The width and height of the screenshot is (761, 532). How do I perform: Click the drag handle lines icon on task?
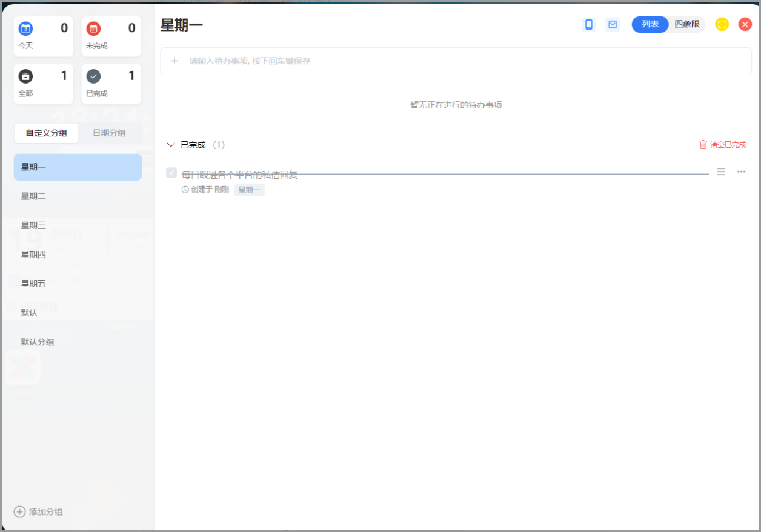721,172
